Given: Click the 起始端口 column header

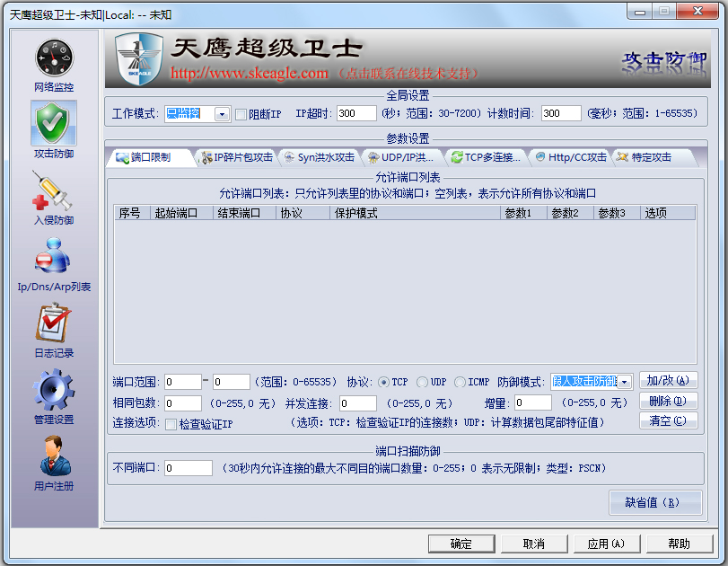Looking at the screenshot, I should tap(181, 213).
